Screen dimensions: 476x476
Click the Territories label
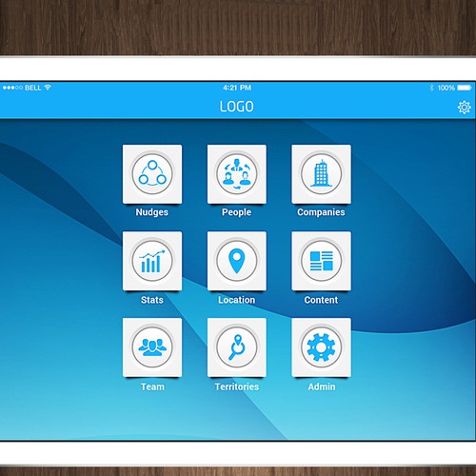coord(237,387)
